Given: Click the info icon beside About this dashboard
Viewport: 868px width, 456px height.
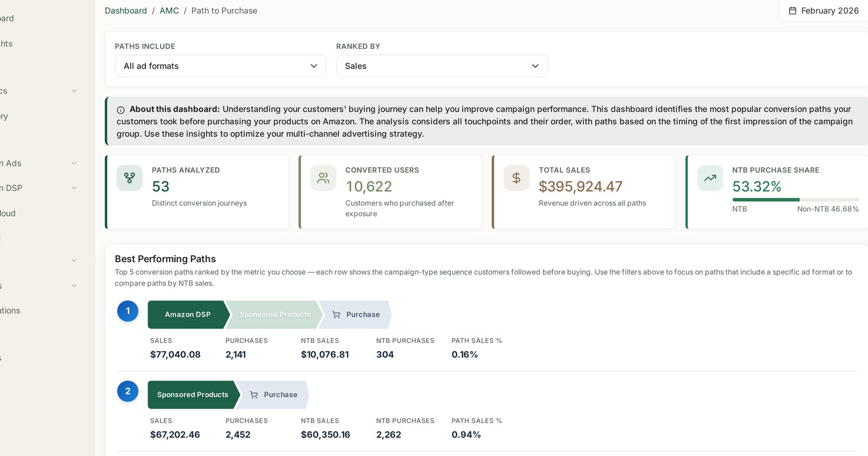Looking at the screenshot, I should (x=120, y=110).
